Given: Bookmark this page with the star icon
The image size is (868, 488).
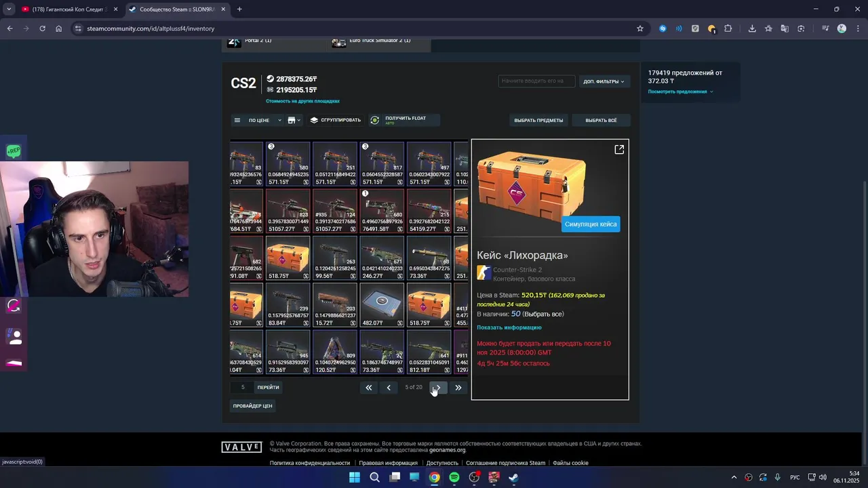Looking at the screenshot, I should click(x=640, y=28).
